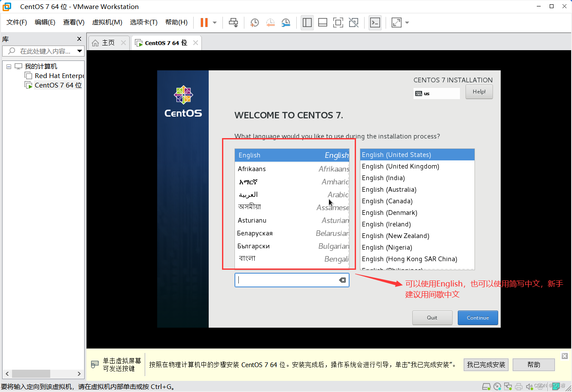The width and height of the screenshot is (572, 392).
Task: Collapse the 我的计算机 tree node
Action: point(9,66)
